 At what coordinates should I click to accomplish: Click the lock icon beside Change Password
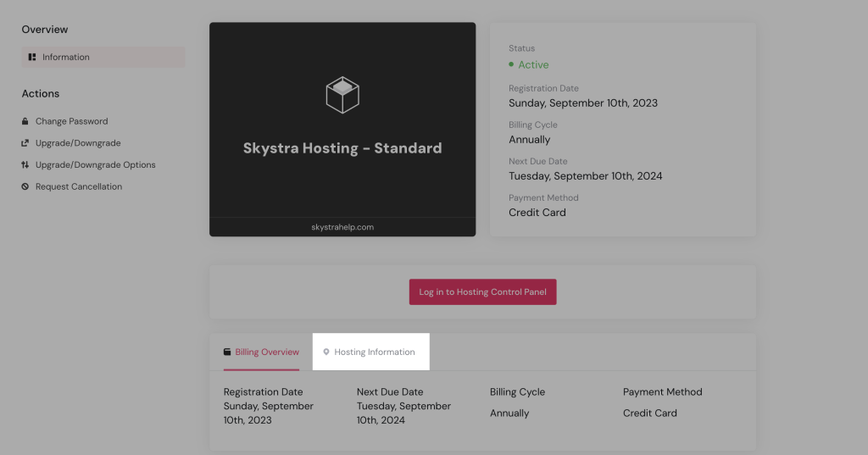click(x=25, y=121)
